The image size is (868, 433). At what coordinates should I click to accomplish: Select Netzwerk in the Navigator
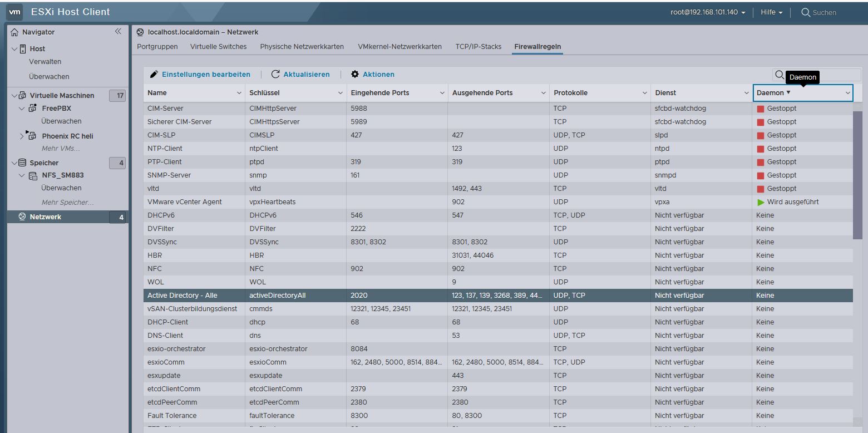(45, 217)
